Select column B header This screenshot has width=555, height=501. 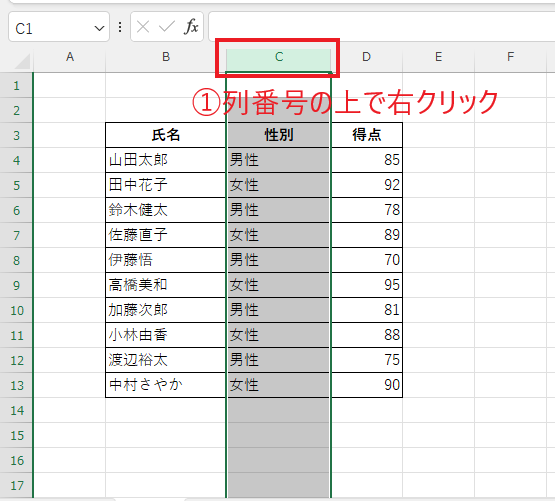tap(166, 57)
